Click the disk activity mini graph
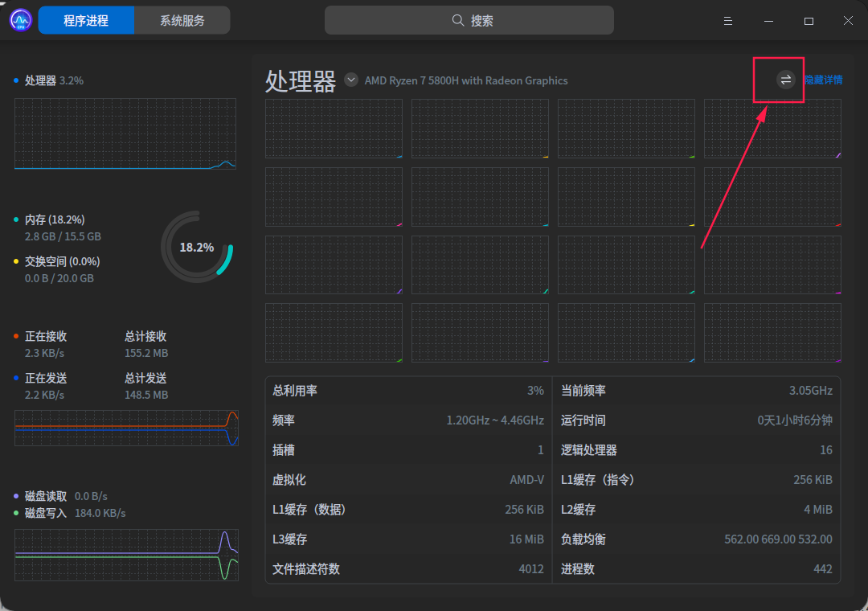Image resolution: width=868 pixels, height=611 pixels. coord(125,555)
